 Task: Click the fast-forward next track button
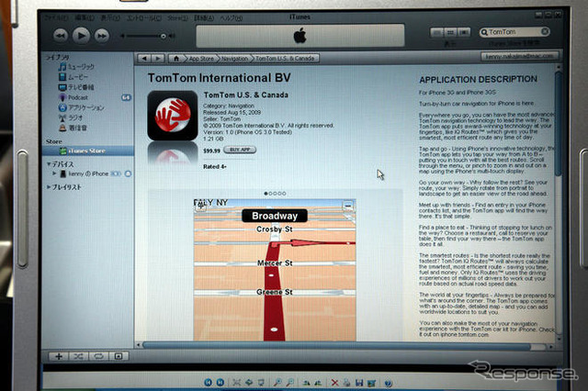(x=102, y=36)
